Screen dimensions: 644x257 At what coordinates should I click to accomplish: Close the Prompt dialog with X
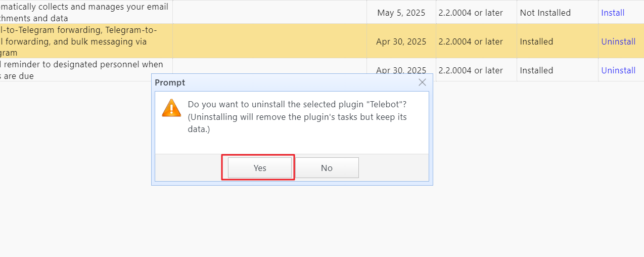(423, 82)
